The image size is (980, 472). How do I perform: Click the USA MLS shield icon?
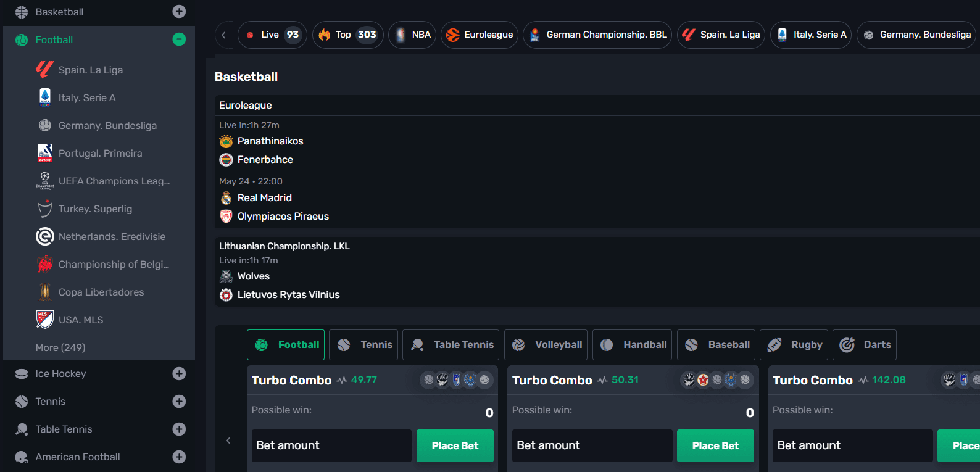(45, 320)
